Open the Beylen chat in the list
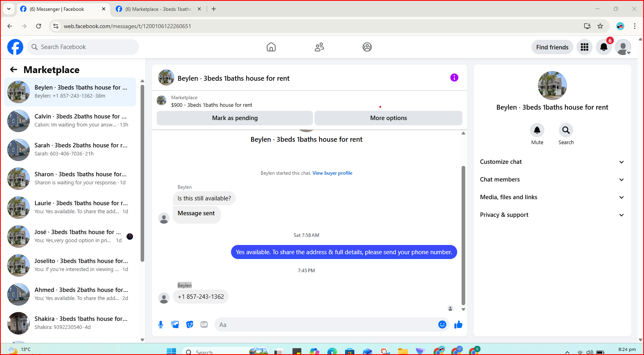Screen dimensions: 644x355 tap(70, 92)
